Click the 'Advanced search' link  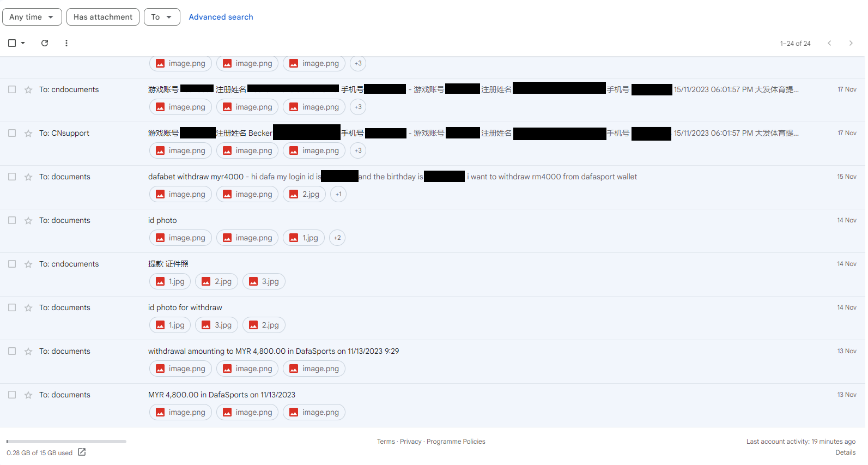point(221,17)
